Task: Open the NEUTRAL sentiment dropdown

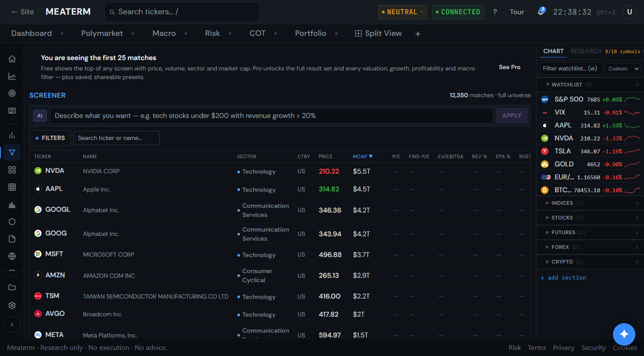Action: click(x=402, y=12)
